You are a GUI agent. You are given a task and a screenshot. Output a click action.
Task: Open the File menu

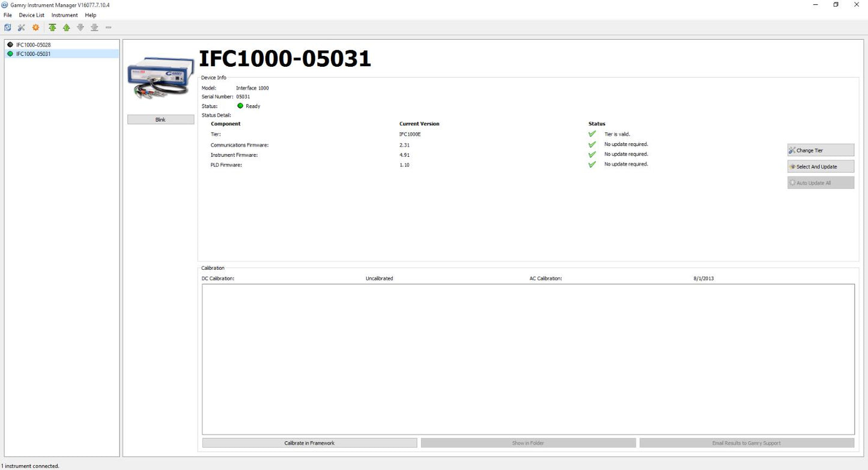point(8,15)
